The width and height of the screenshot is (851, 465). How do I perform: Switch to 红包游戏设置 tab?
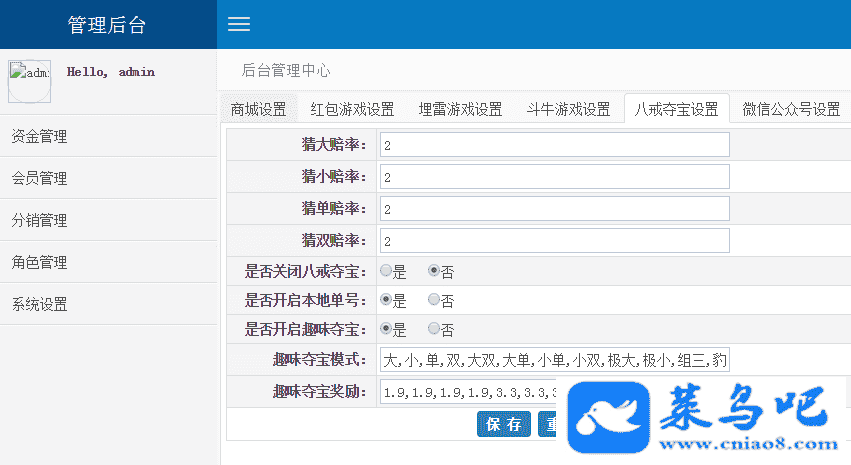[352, 109]
